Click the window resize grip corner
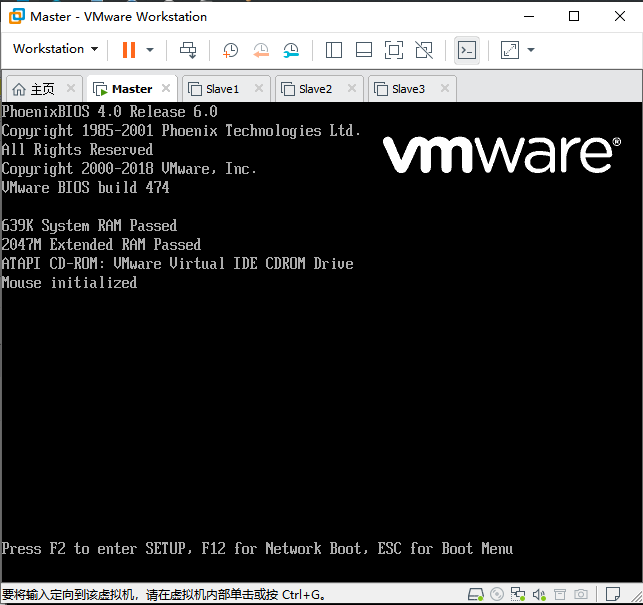Viewport: 643px width, 605px height. click(636, 598)
